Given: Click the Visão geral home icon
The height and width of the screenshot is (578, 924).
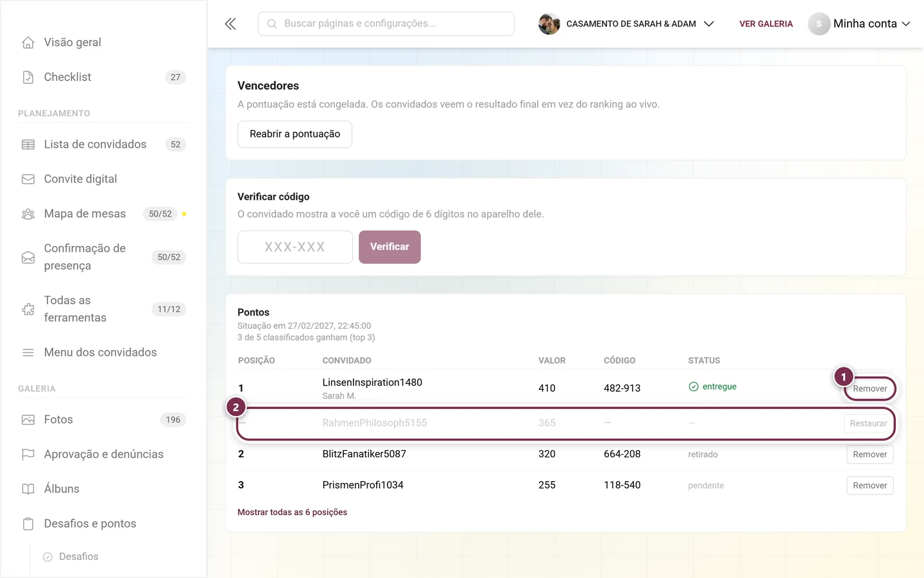Looking at the screenshot, I should tap(28, 42).
